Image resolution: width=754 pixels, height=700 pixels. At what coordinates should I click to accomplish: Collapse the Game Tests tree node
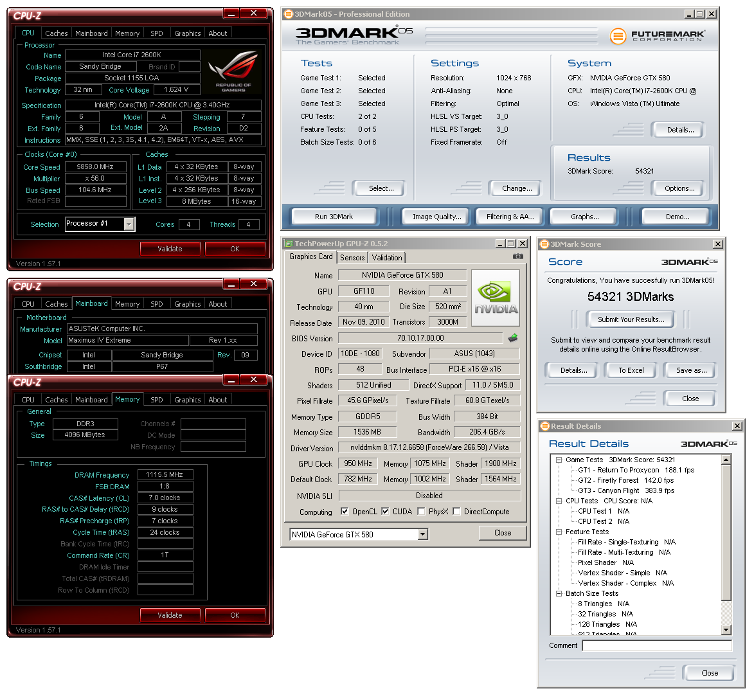[559, 460]
